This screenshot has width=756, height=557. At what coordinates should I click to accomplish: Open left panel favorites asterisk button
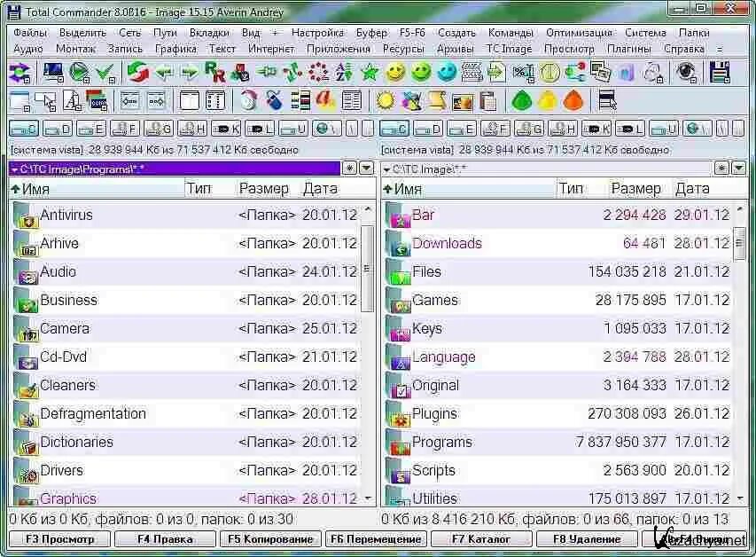pyautogui.click(x=349, y=168)
